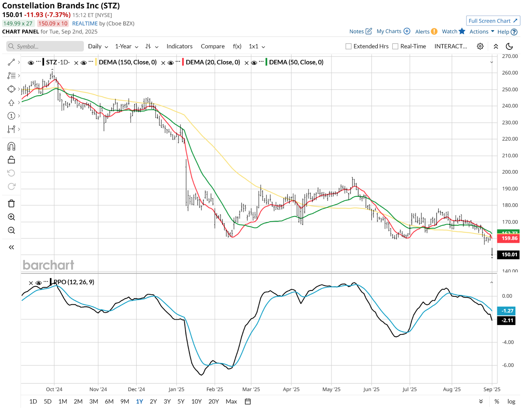
Task: Open the Compare menu
Action: [213, 47]
